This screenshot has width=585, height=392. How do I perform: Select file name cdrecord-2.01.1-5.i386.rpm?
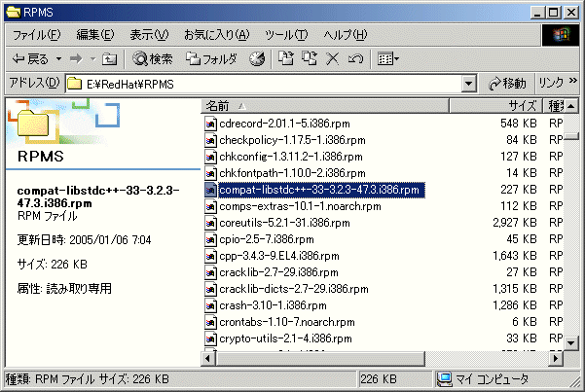tap(284, 124)
